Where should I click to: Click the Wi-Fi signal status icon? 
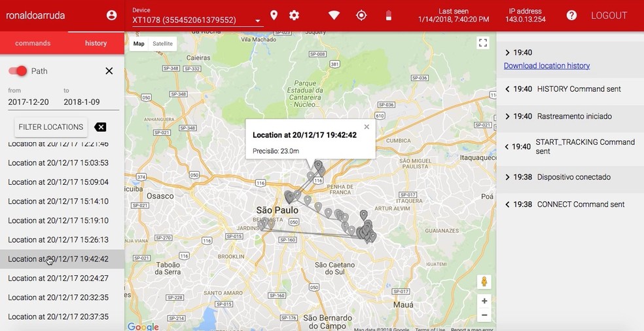[334, 15]
